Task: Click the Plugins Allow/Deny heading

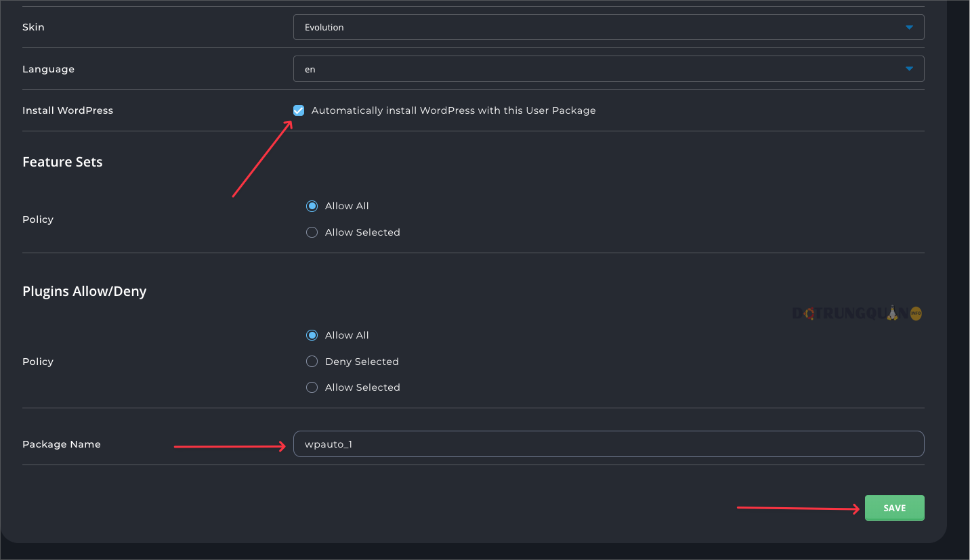Action: click(85, 291)
